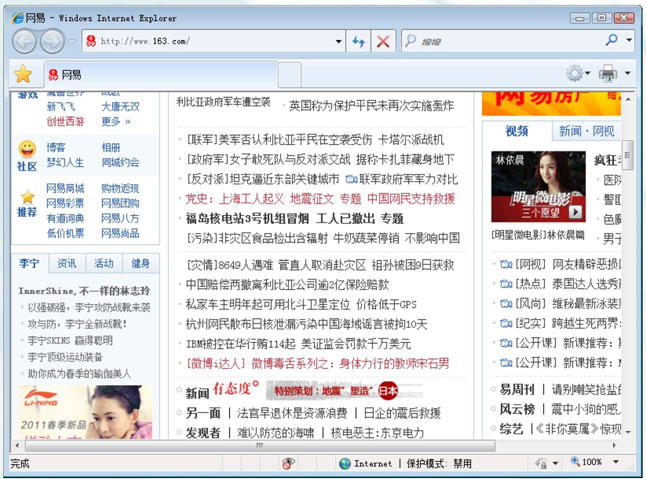
Task: Open headline 英国称为保护平民未再次实施轰炸
Action: (x=371, y=106)
